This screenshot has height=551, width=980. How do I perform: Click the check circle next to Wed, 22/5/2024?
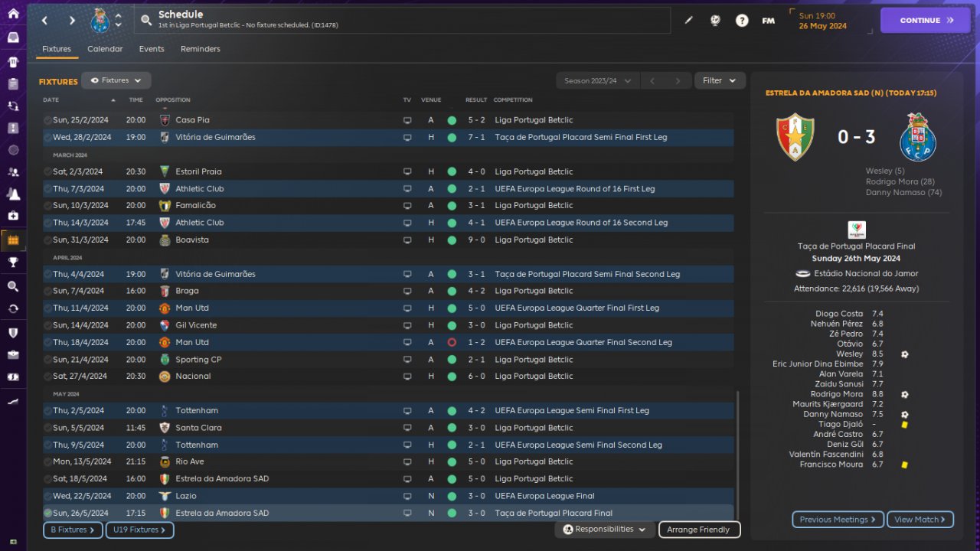tap(47, 496)
